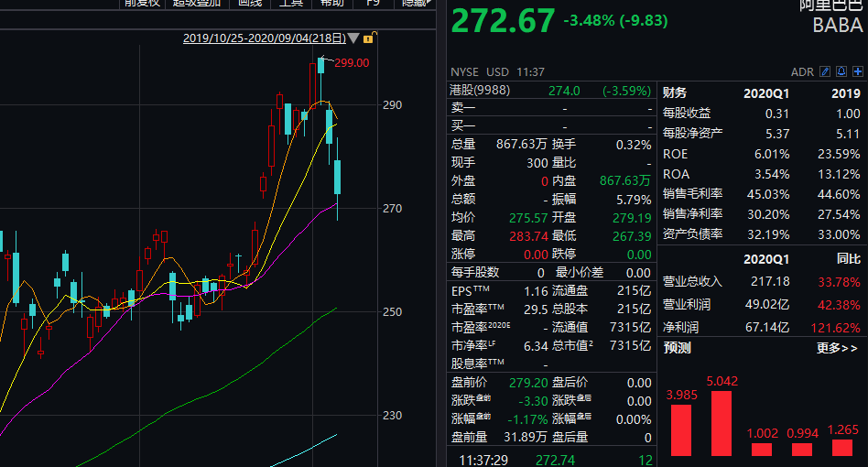Image resolution: width=868 pixels, height=467 pixels.
Task: Open the 帮助 help menu
Action: (x=331, y=4)
